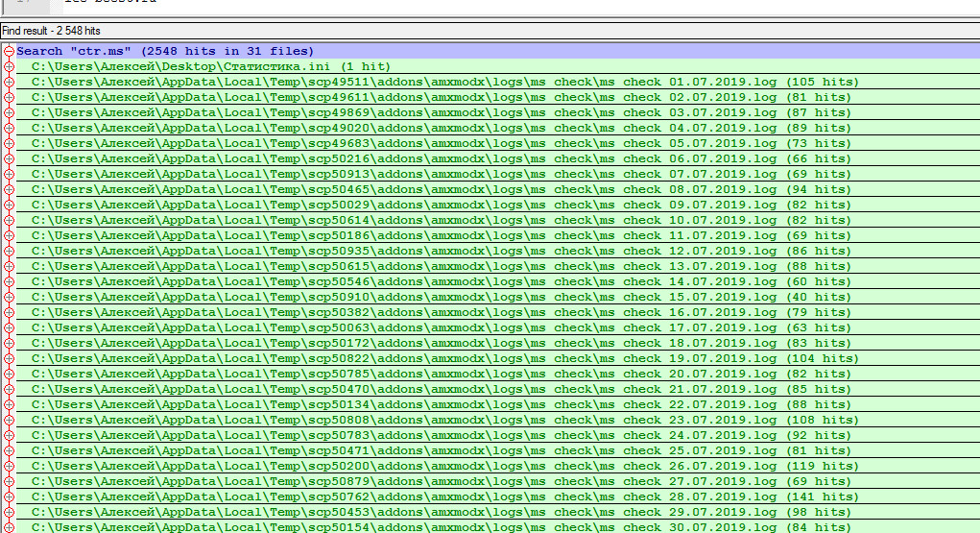Expand the ms check 15.07.2019.log node
This screenshot has width=980, height=533.
(9, 297)
